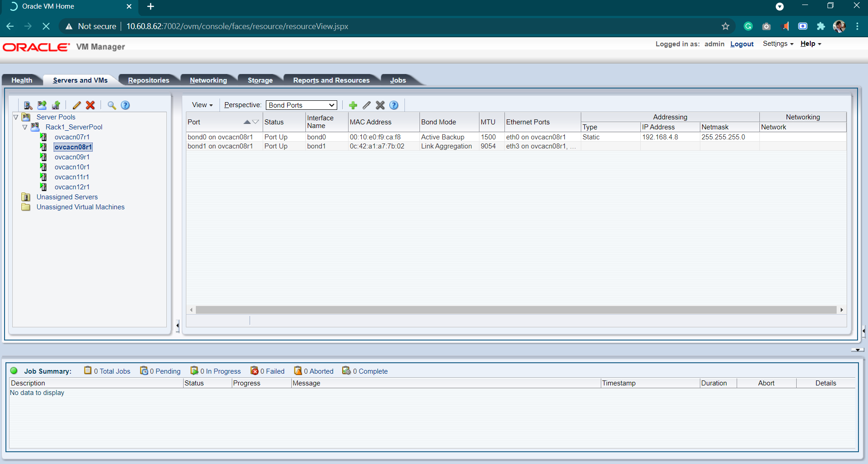Click the IP address 192.168.4.8 cell
This screenshot has width=868, height=464.
coord(670,137)
